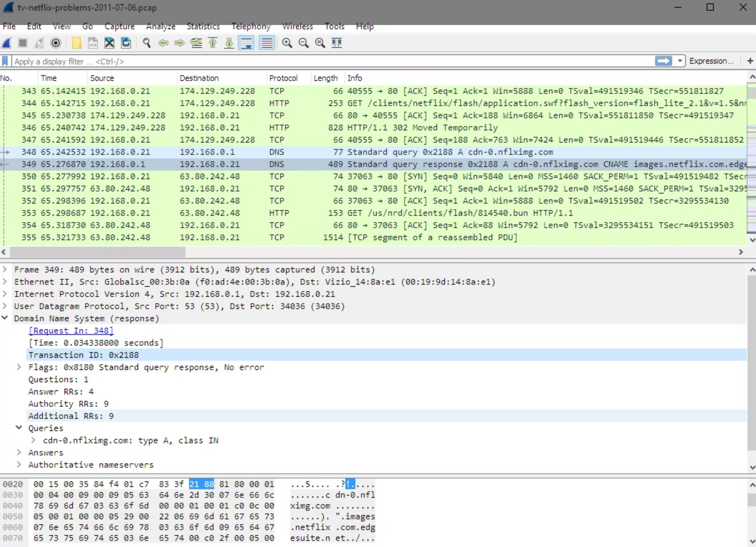
Task: Select packet 353 GET 814540.bun request
Action: tap(373, 213)
